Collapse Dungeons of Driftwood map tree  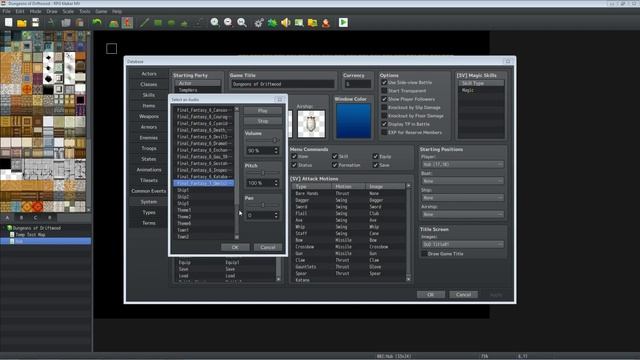pos(4,228)
